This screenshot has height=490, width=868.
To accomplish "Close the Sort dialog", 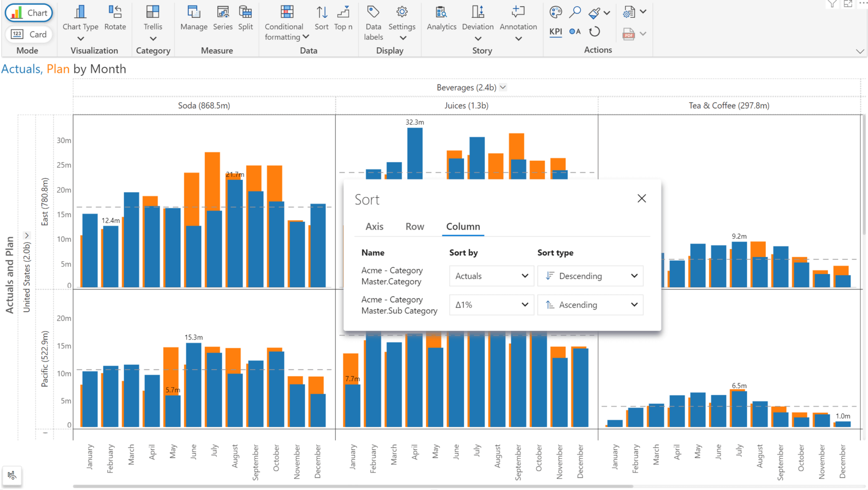I will [642, 198].
